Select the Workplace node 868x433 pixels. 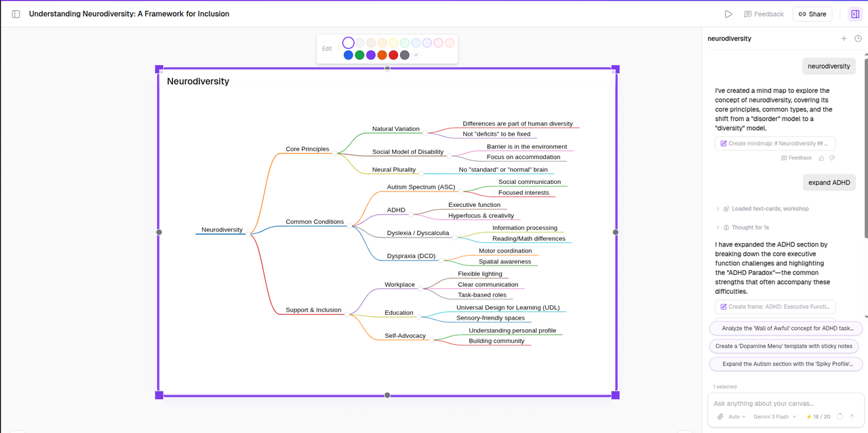click(x=399, y=285)
